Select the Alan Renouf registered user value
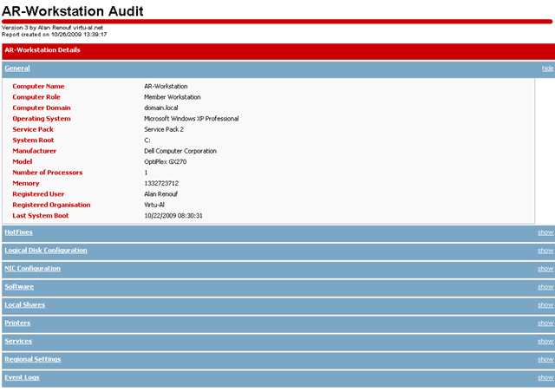This screenshot has height=392, width=555. point(160,194)
